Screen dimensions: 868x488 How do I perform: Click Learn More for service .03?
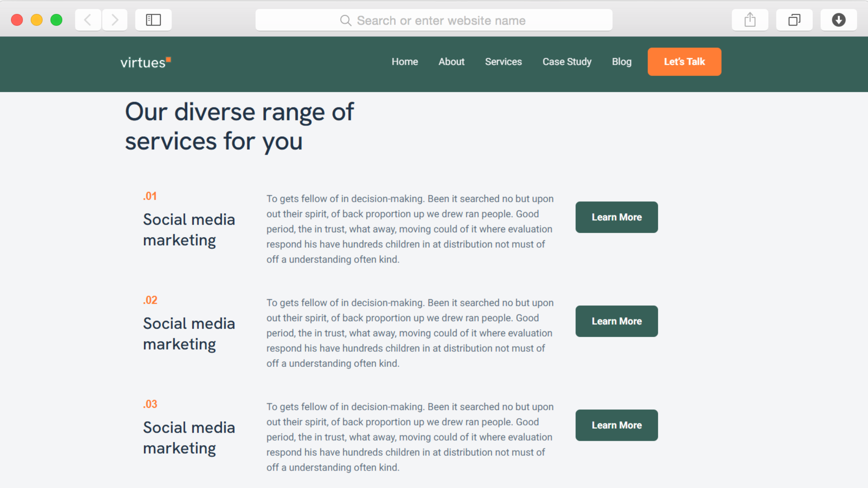[x=616, y=425]
